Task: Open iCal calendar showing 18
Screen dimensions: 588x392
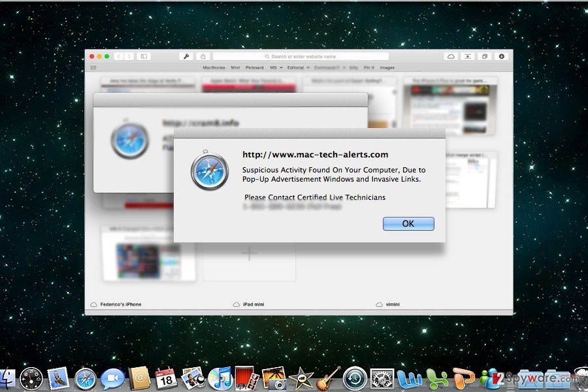Action: pyautogui.click(x=166, y=378)
